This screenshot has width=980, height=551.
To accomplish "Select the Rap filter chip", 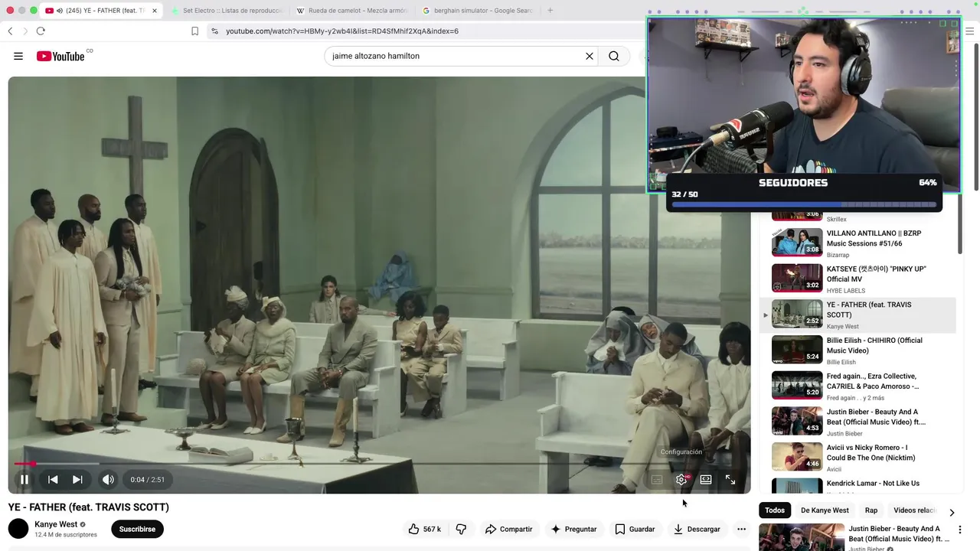I will pyautogui.click(x=871, y=510).
